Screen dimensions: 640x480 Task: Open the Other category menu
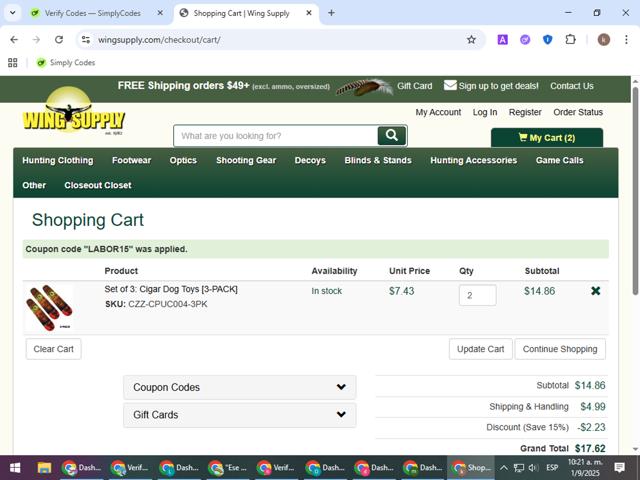(34, 185)
